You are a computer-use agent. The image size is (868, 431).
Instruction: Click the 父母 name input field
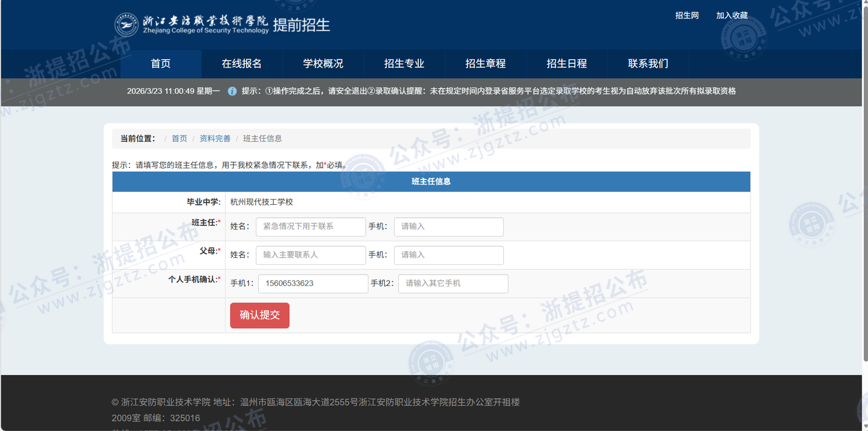click(x=311, y=255)
